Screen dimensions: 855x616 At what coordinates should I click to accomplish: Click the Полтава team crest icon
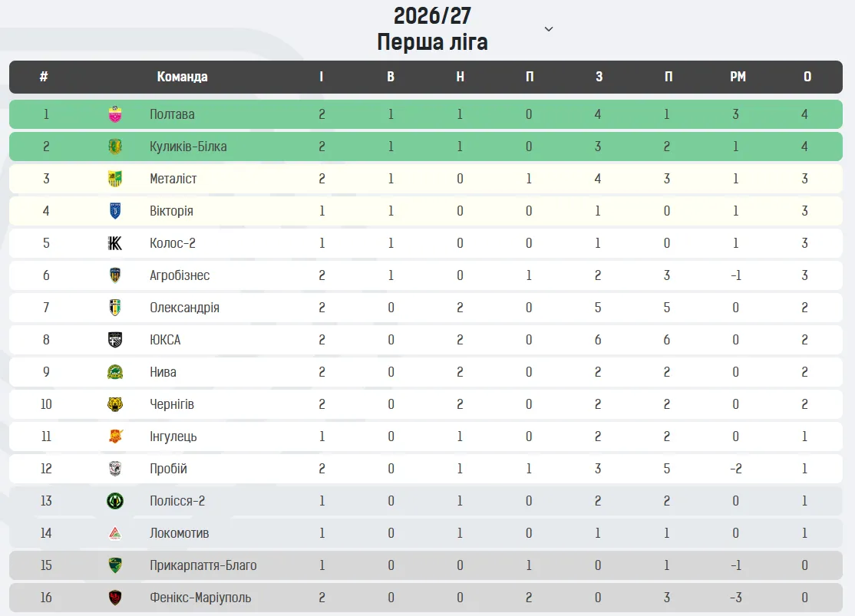[x=115, y=114]
